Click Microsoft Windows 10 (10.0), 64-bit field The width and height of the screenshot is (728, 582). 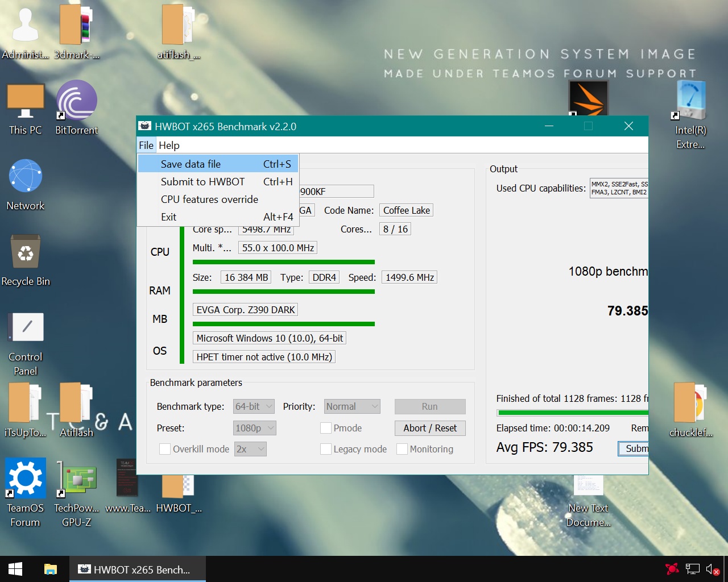coord(270,338)
